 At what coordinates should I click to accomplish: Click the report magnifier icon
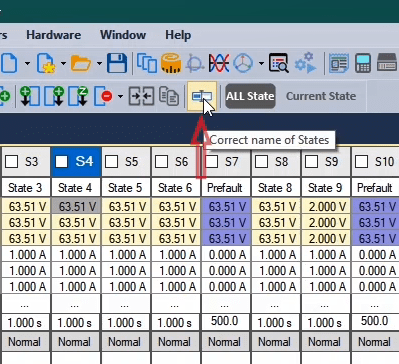tap(278, 63)
